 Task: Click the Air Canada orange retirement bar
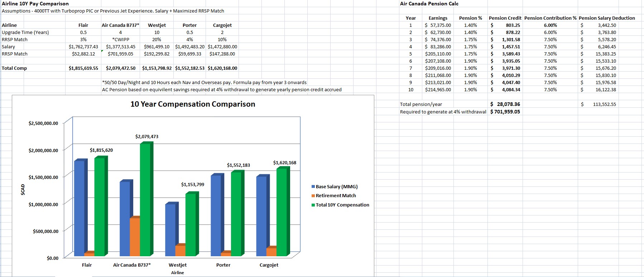135,236
